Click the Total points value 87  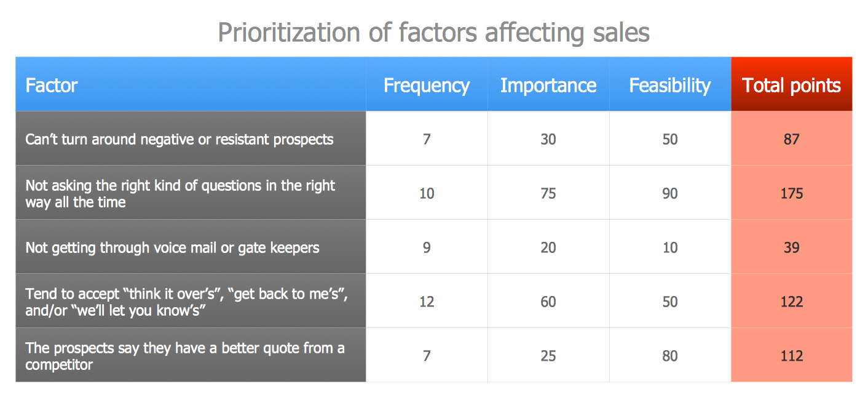(x=791, y=139)
